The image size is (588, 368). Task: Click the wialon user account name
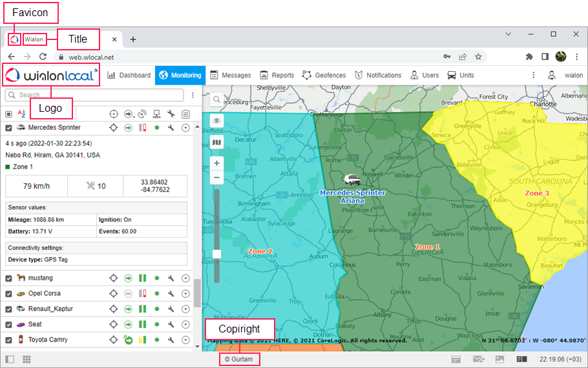coord(573,76)
